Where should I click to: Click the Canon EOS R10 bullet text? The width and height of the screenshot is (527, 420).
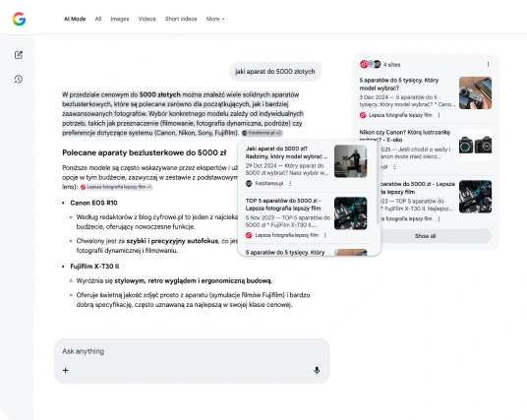tap(93, 203)
